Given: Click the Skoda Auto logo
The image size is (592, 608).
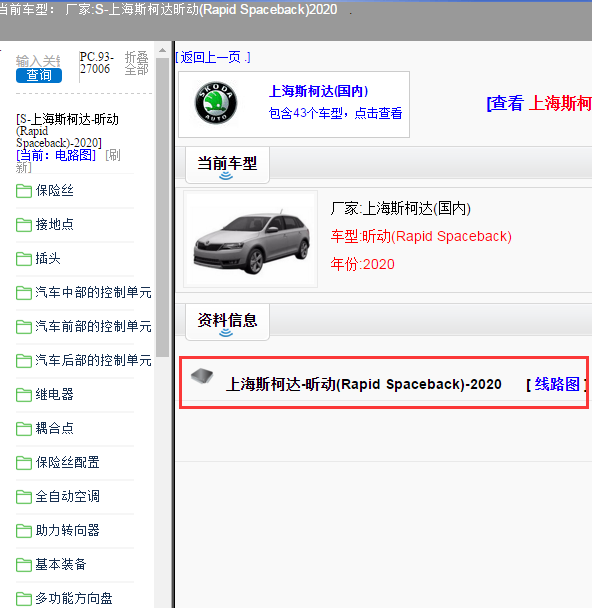Looking at the screenshot, I should [x=216, y=103].
